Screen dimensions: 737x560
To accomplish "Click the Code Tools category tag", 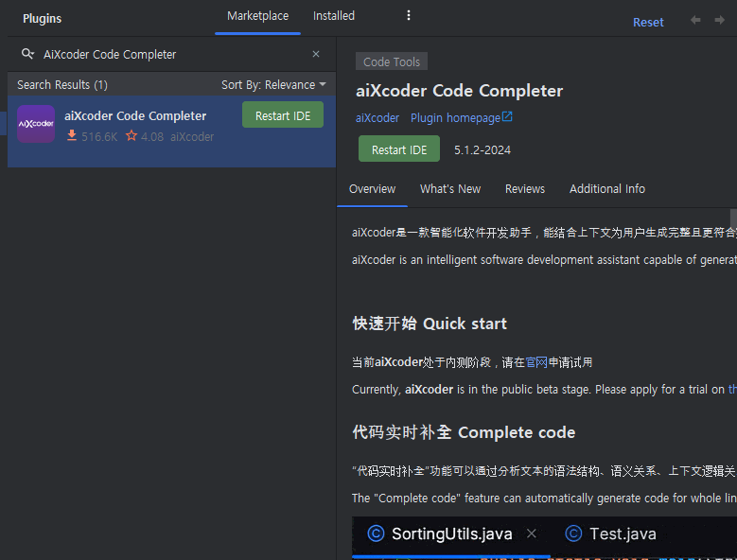I will tap(391, 61).
